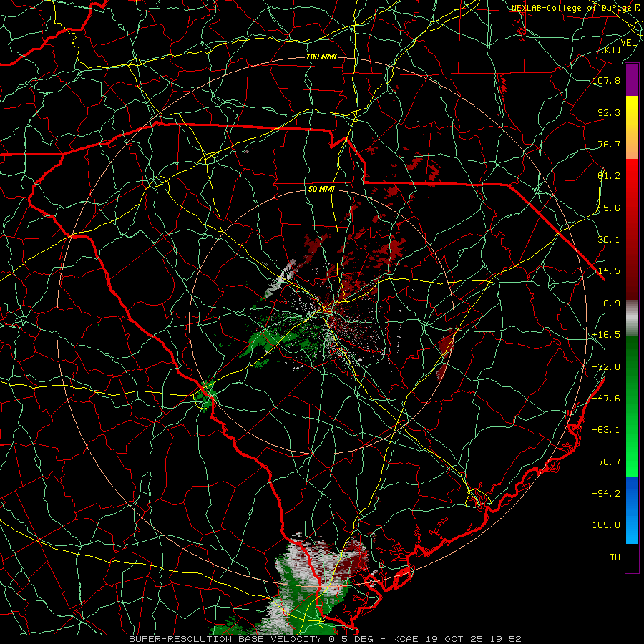Click the 30.1 velocity scale value
Viewport: 644px width, 644px height.
[x=609, y=240]
